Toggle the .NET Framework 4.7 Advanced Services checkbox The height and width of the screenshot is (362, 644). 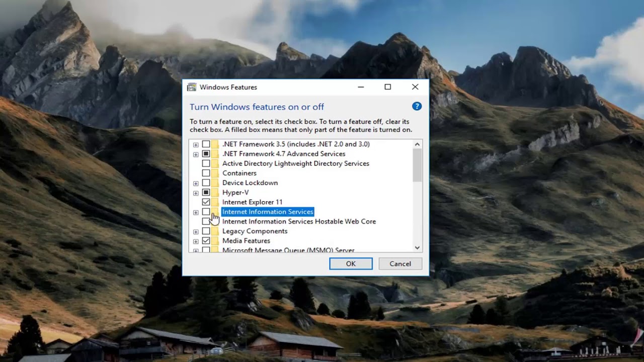(206, 154)
